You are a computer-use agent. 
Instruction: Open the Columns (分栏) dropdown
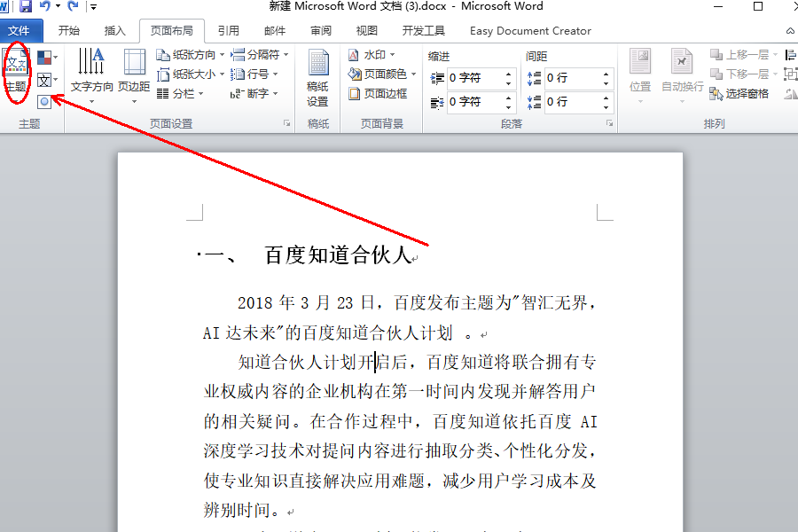[180, 94]
